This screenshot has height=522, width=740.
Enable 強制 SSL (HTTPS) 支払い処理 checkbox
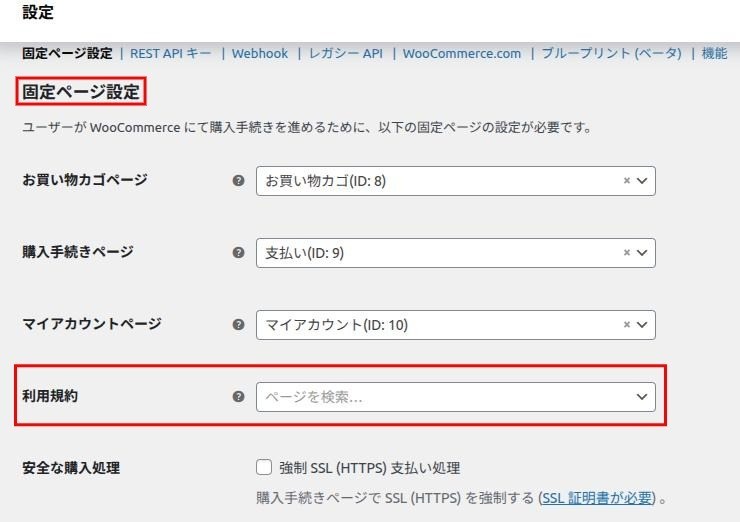(x=264, y=468)
